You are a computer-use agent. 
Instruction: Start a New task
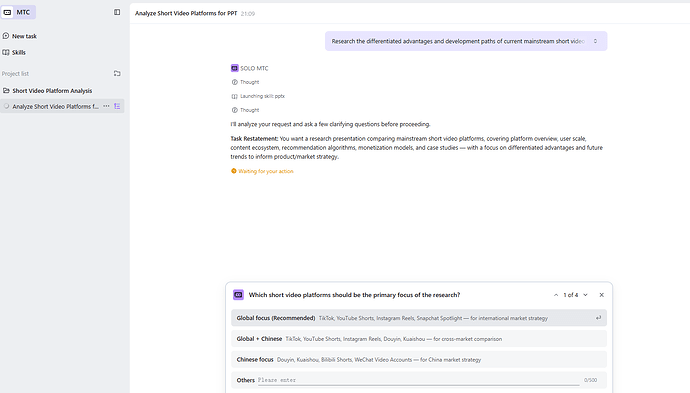(20, 36)
